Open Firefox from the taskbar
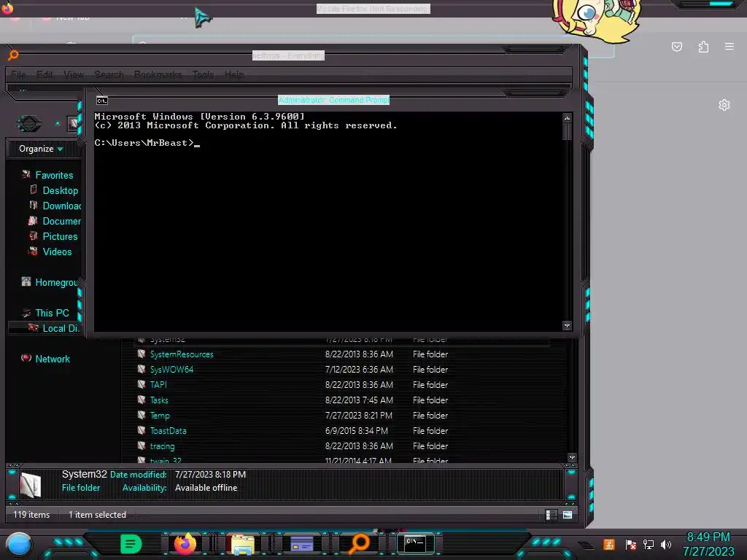747x560 pixels. [185, 544]
